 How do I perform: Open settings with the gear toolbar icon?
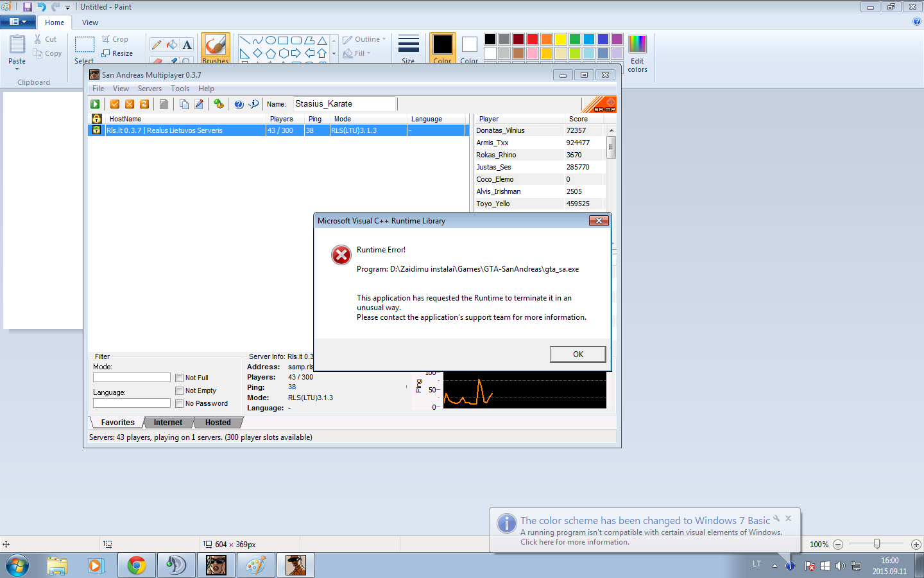pos(219,104)
